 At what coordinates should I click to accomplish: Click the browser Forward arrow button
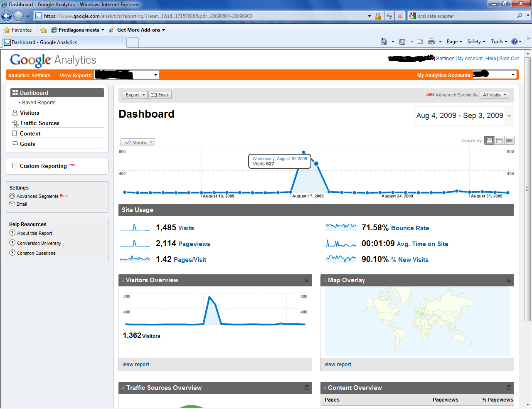18,16
